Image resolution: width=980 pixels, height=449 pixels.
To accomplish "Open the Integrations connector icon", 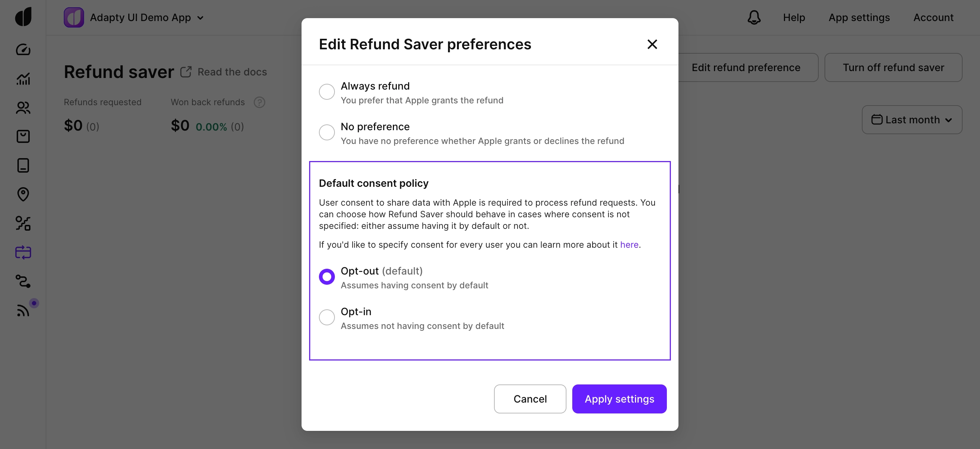I will point(23,281).
